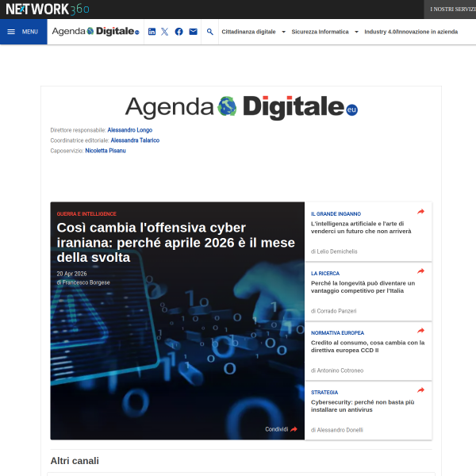
Task: Open the search magnifier icon
Action: [x=209, y=32]
